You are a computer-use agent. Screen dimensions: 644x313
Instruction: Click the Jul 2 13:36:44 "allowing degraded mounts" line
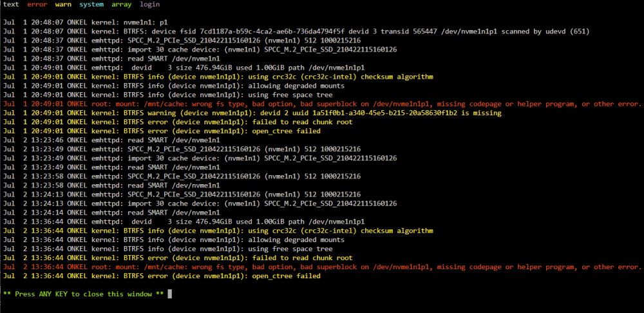click(x=174, y=240)
